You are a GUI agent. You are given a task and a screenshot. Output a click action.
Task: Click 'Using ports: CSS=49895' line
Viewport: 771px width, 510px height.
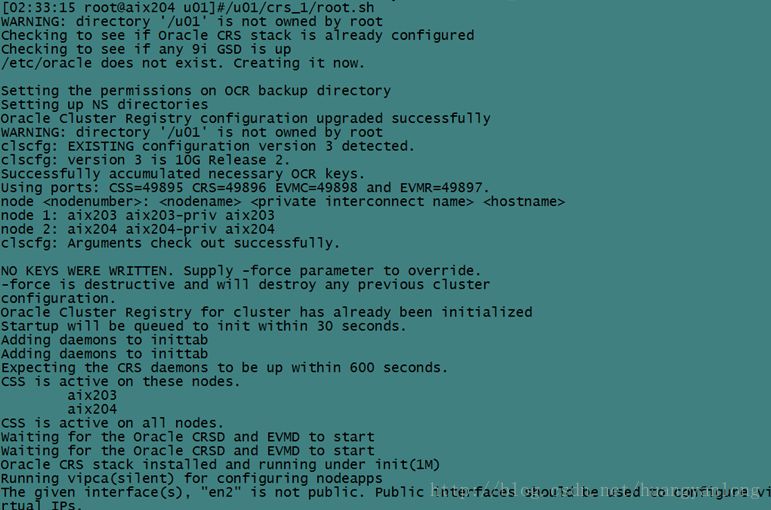pos(245,187)
